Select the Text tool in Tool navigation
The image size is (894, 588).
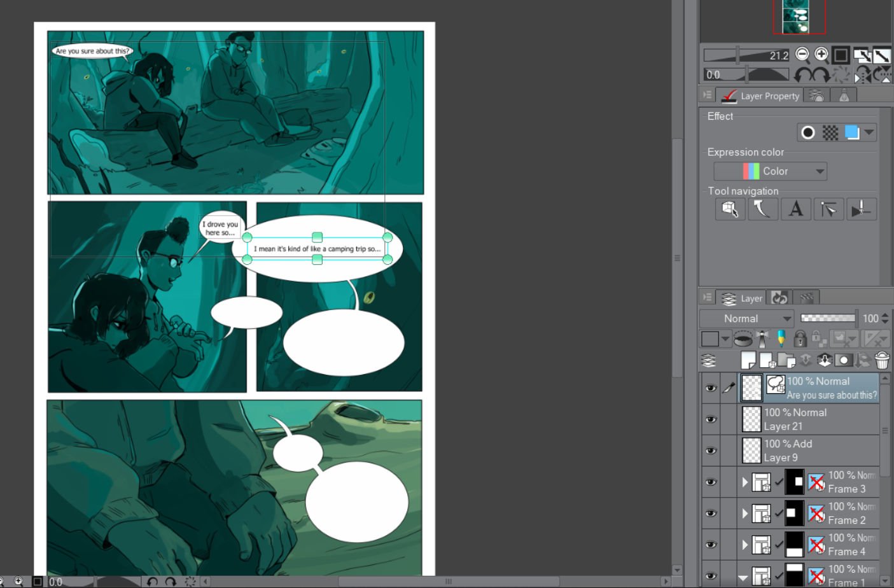coord(795,209)
